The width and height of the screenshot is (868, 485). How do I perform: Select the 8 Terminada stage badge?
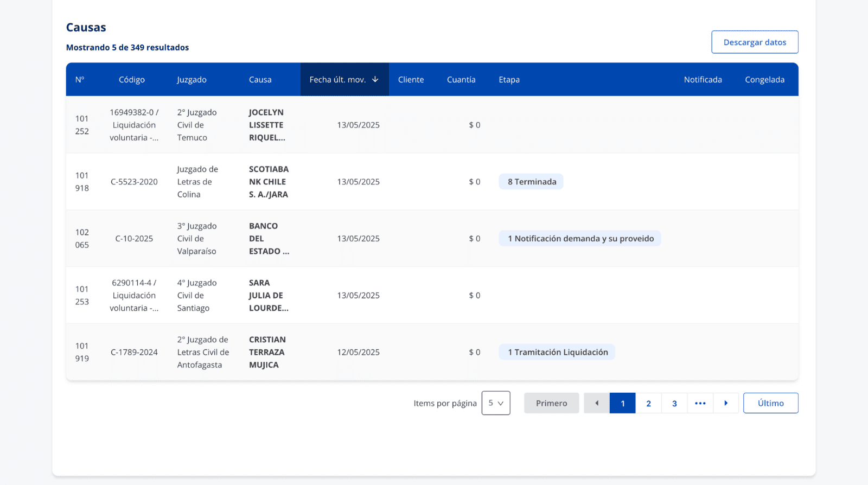(531, 182)
